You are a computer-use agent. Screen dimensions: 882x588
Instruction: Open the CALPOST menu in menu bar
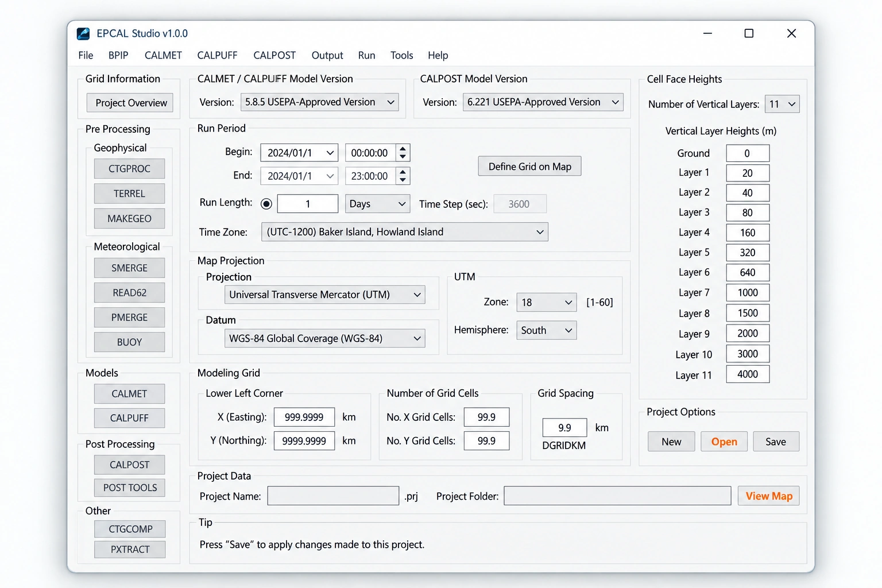tap(274, 55)
